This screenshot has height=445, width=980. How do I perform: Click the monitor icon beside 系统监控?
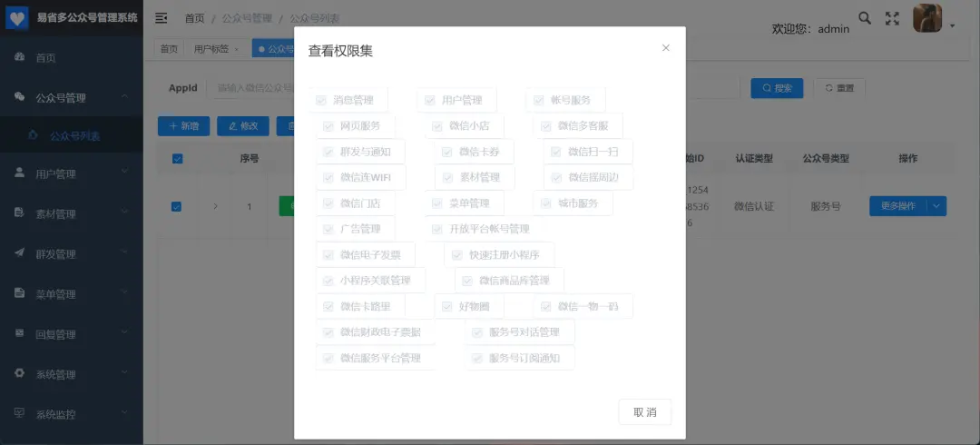click(x=19, y=414)
